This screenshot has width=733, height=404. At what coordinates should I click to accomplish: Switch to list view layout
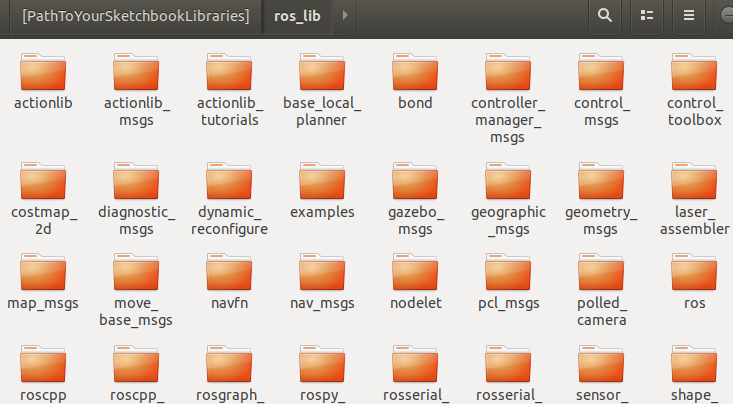point(647,15)
